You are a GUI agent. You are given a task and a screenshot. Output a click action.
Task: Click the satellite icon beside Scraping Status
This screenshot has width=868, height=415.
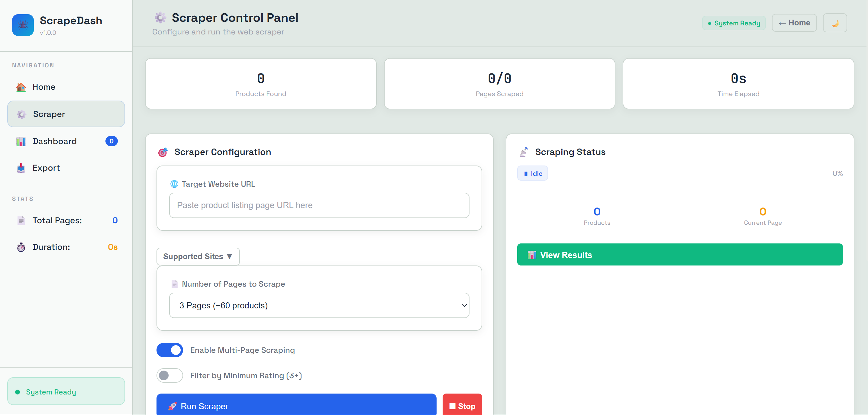click(x=524, y=152)
